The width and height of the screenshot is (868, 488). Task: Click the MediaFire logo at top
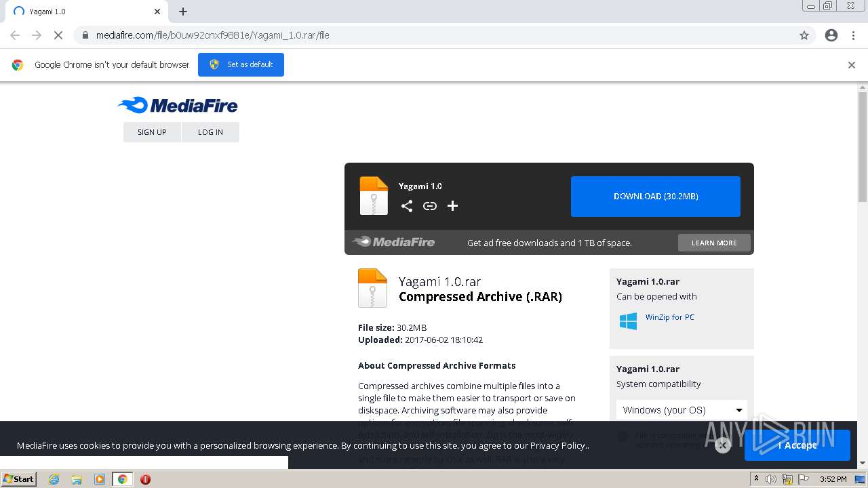point(178,105)
